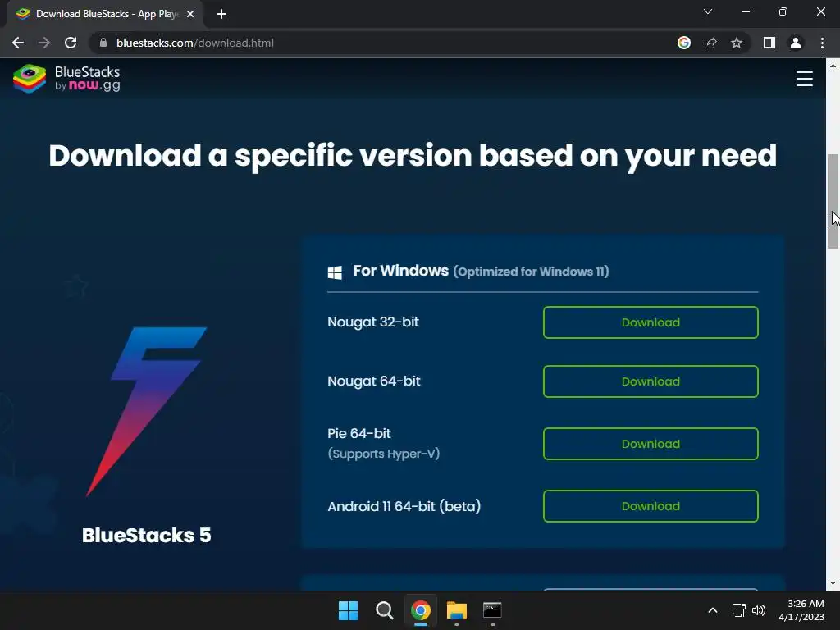
Task: Click the 'Pie 64-bit' label
Action: coord(359,433)
